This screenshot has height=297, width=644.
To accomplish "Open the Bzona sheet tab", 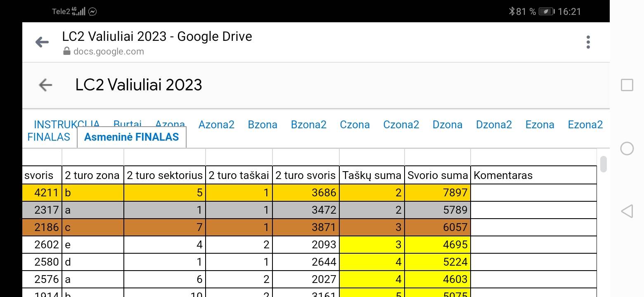I will coord(263,125).
